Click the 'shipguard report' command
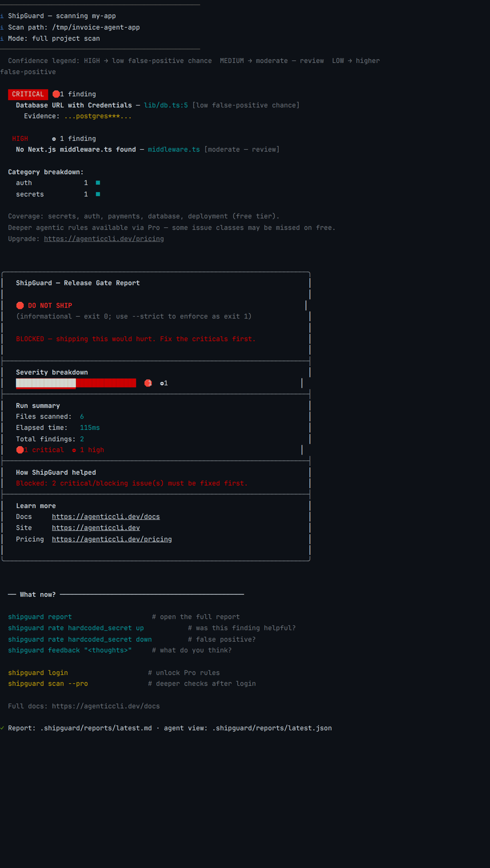 [40, 617]
